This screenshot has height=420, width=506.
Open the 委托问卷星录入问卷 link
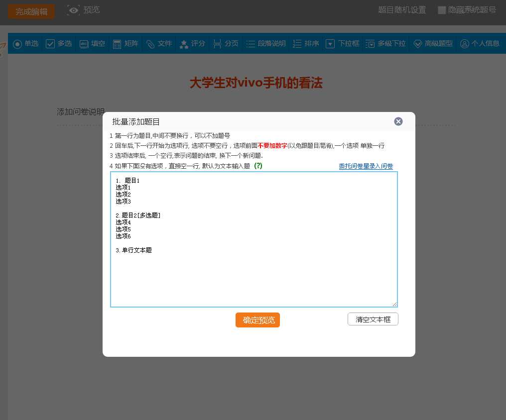click(x=366, y=166)
